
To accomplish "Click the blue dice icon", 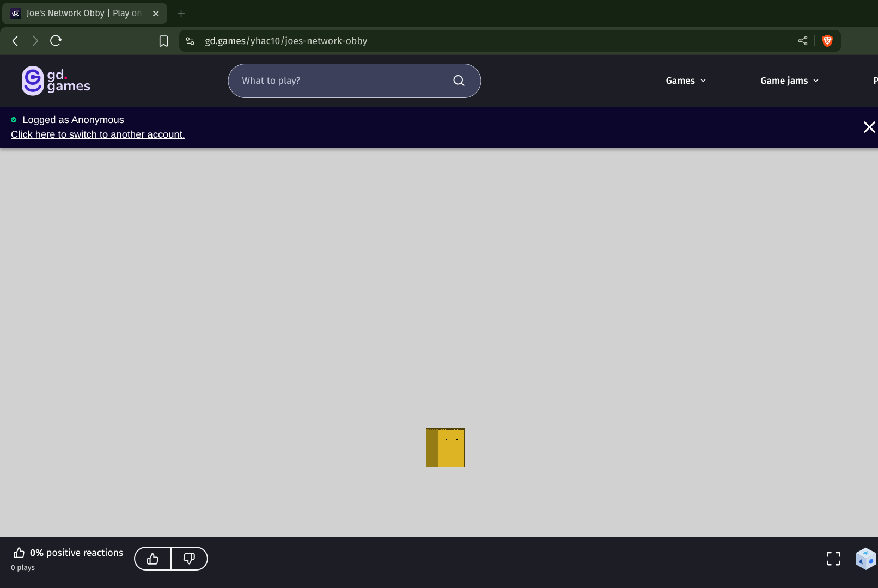I will coord(865,559).
